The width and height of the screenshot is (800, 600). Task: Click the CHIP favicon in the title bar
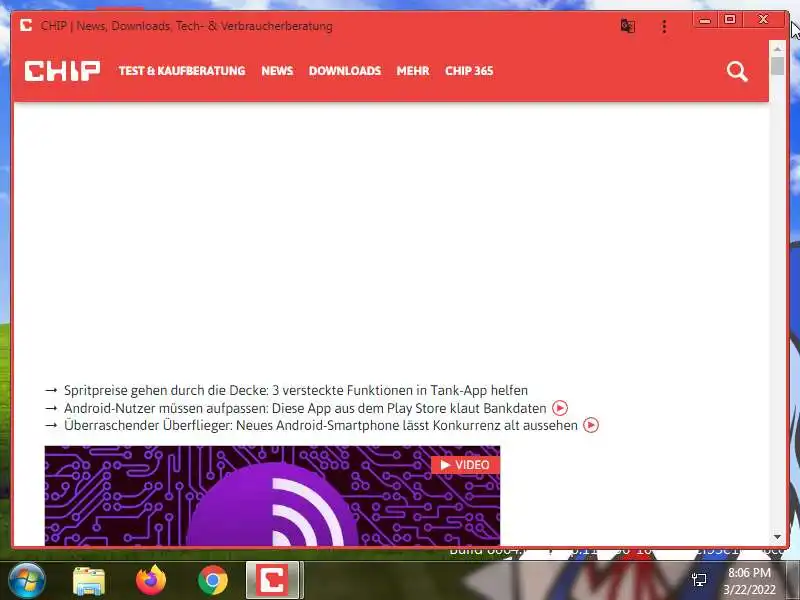pos(26,25)
